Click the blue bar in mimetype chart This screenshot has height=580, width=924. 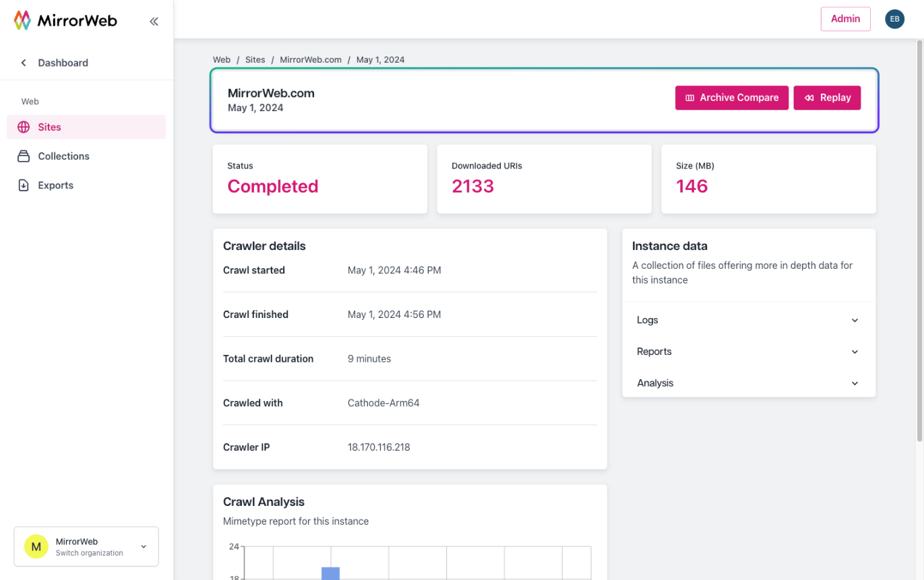click(330, 573)
